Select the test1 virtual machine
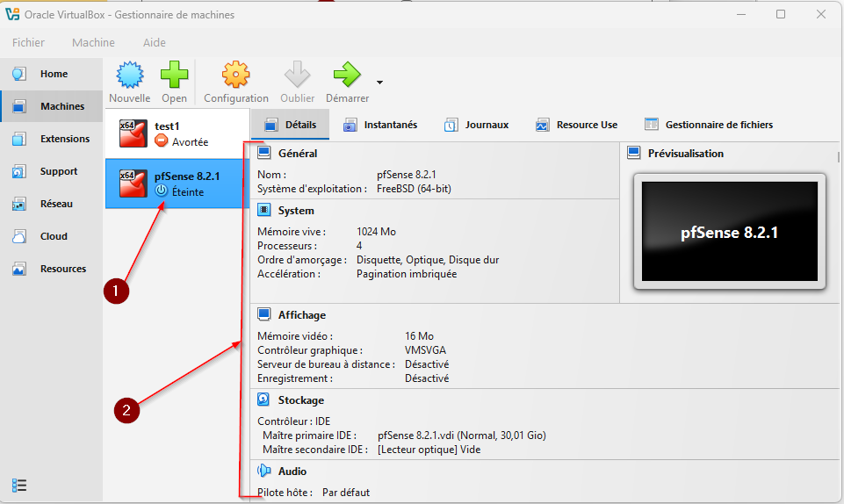The image size is (844, 504). 176,133
